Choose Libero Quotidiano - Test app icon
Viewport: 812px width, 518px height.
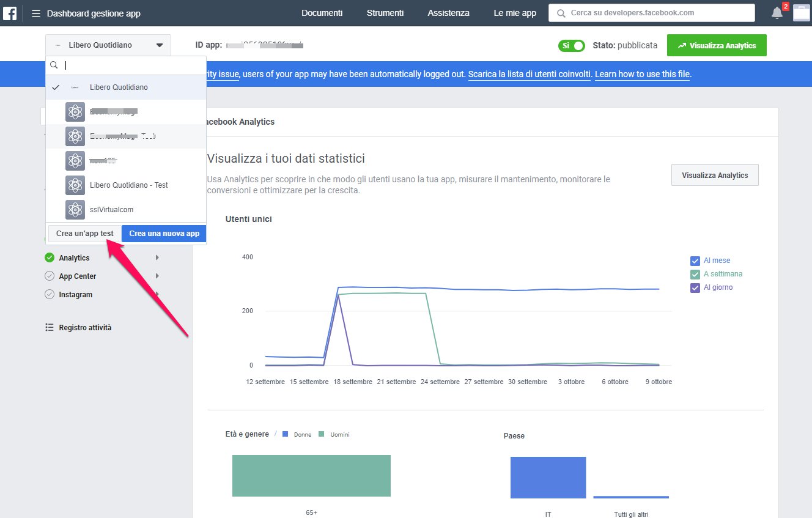click(75, 185)
